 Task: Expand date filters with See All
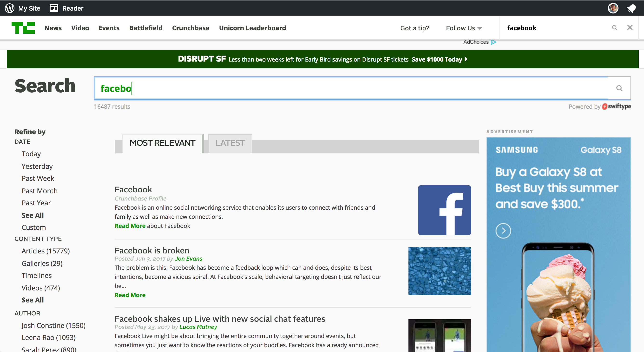pyautogui.click(x=33, y=215)
